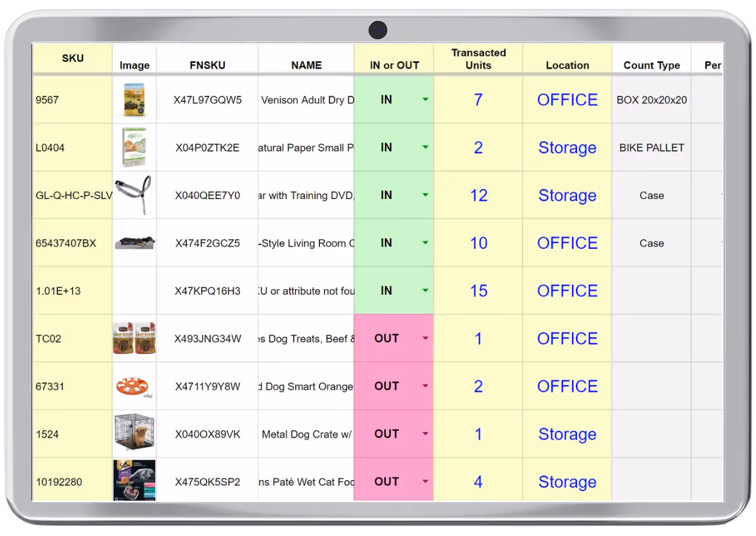The height and width of the screenshot is (536, 756).
Task: Open the IN/OUT dropdown for SKU L0404
Action: click(x=425, y=147)
